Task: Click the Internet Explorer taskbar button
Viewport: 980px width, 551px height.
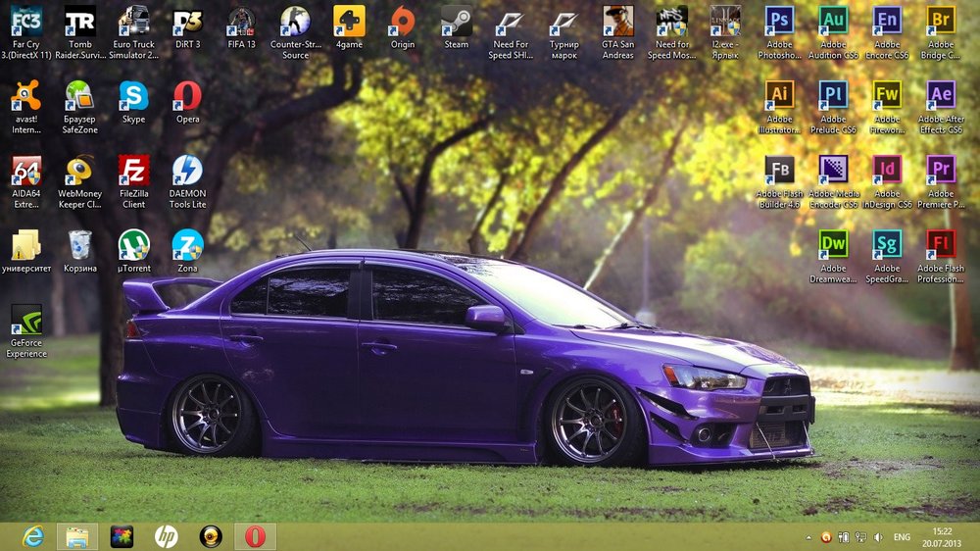Action: click(32, 536)
